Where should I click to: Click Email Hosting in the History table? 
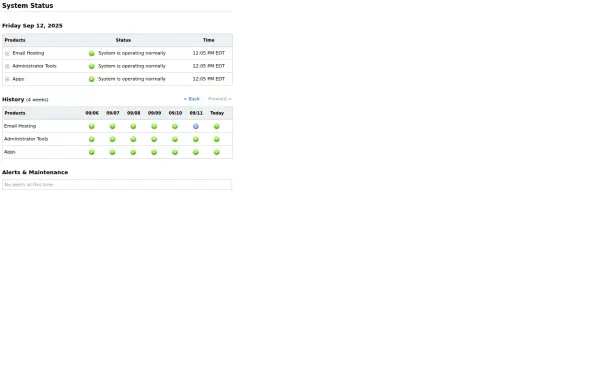pos(20,126)
